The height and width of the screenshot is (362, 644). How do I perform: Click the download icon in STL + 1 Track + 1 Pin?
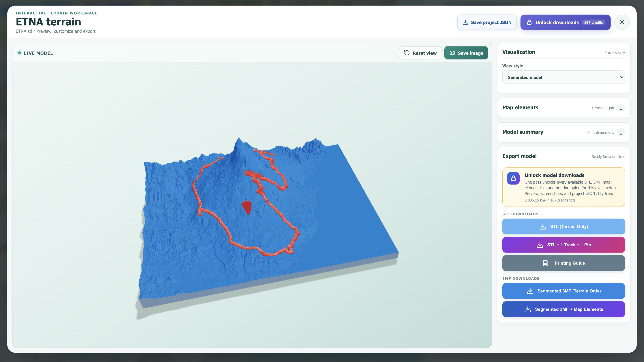click(x=540, y=245)
